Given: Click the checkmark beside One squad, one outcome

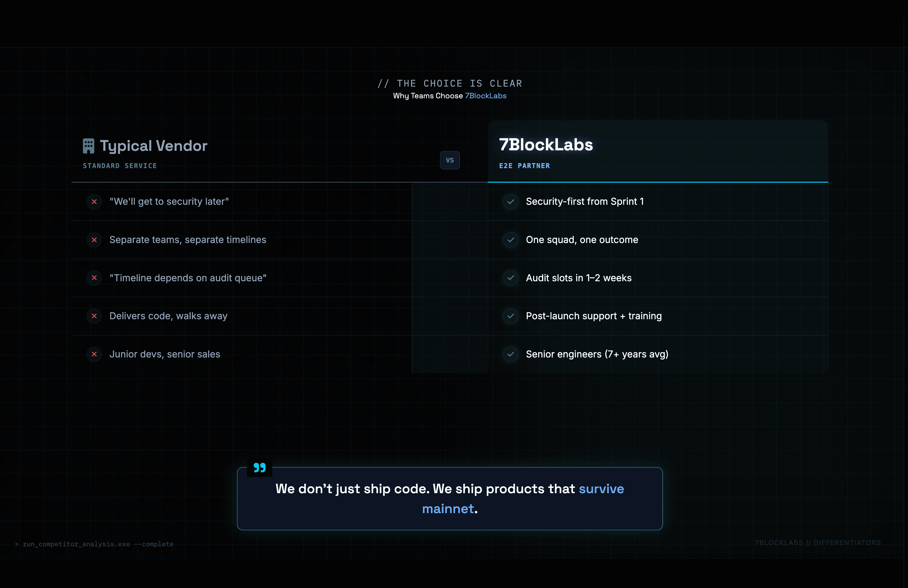Looking at the screenshot, I should (x=511, y=240).
